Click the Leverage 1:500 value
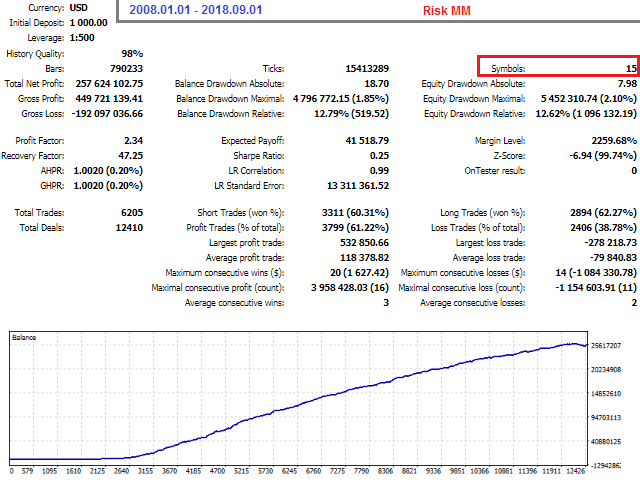 86,37
